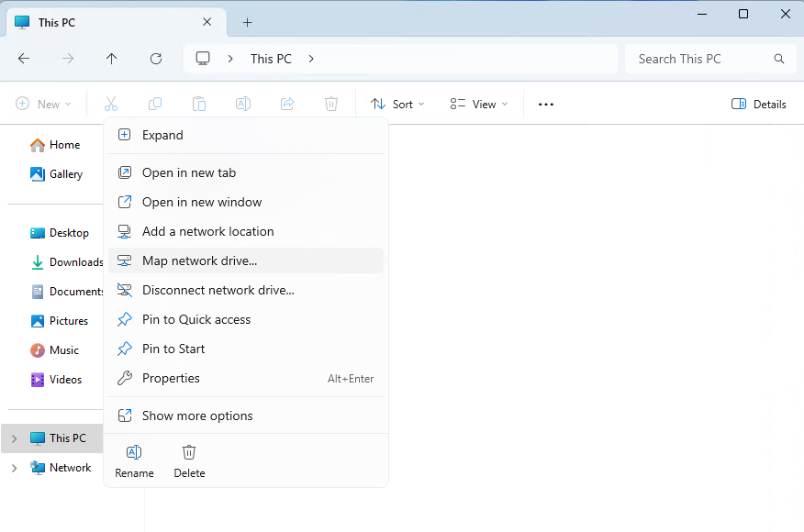The height and width of the screenshot is (532, 804).
Task: Open the Sort dropdown
Action: tap(397, 105)
